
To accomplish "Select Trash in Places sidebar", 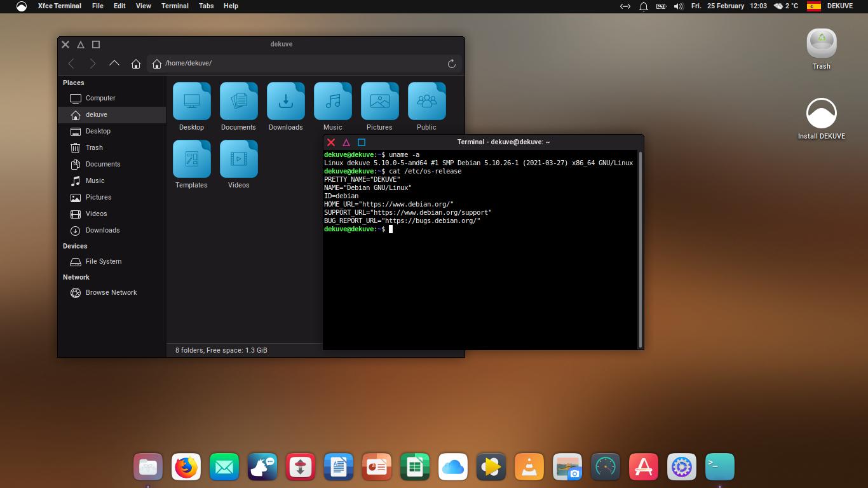I will point(112,147).
